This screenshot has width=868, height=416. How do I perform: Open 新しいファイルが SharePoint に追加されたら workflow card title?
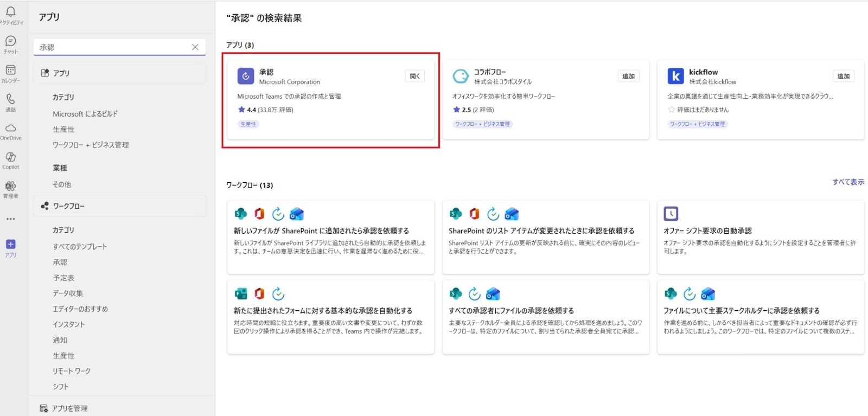(322, 231)
